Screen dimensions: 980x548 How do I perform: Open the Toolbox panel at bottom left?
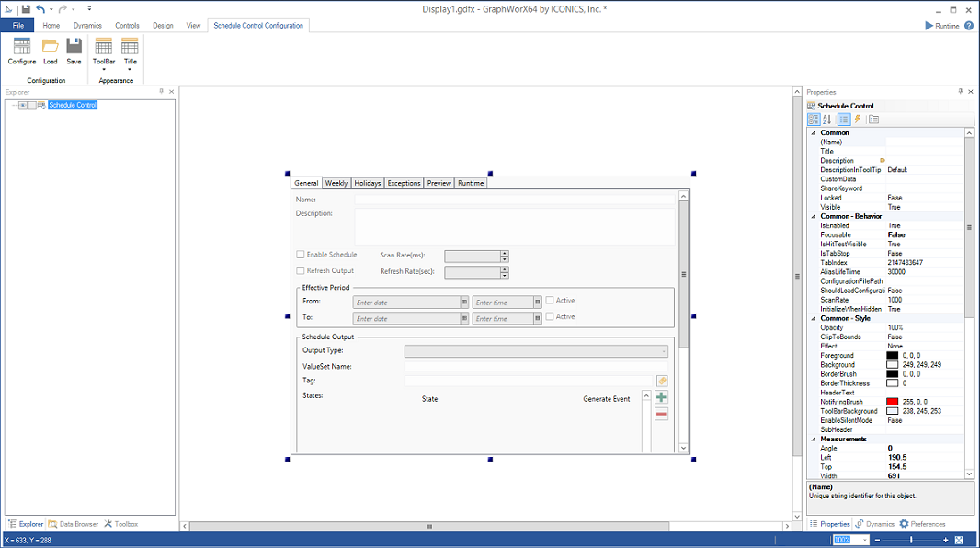pyautogui.click(x=120, y=524)
